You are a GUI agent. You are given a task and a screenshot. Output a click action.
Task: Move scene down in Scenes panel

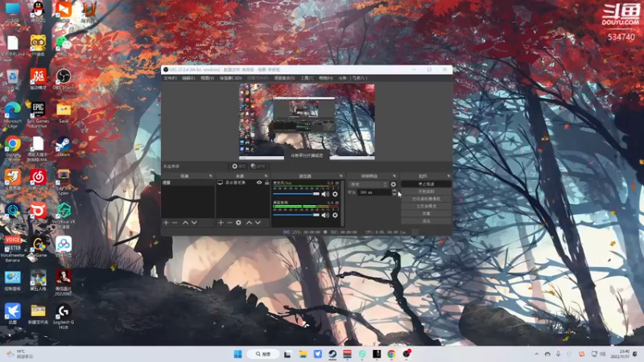coord(194,223)
